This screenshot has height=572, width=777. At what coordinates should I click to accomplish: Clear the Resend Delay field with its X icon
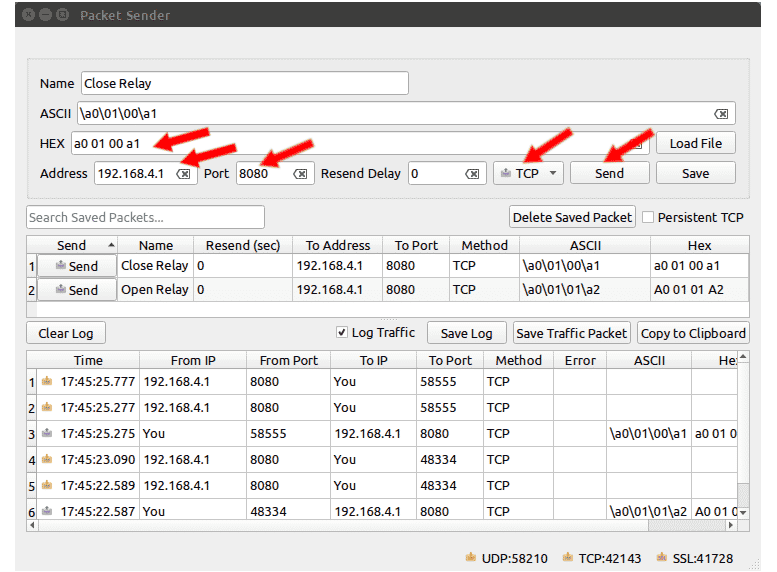pos(472,174)
